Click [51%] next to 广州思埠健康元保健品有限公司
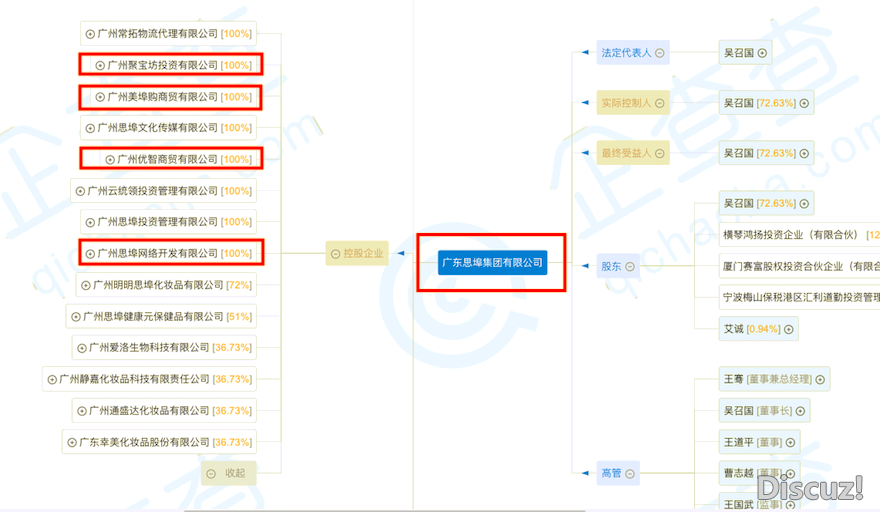Viewport: 880px width, 512px height. (x=239, y=317)
